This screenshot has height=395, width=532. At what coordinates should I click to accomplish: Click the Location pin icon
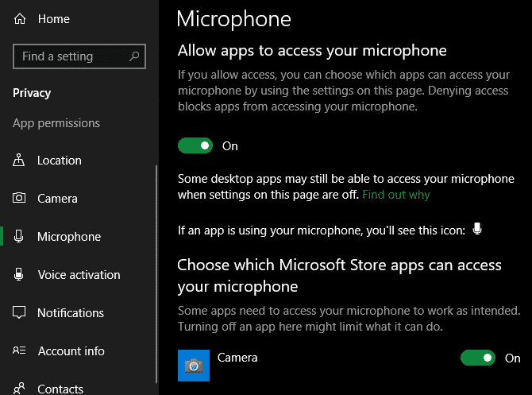pyautogui.click(x=19, y=160)
